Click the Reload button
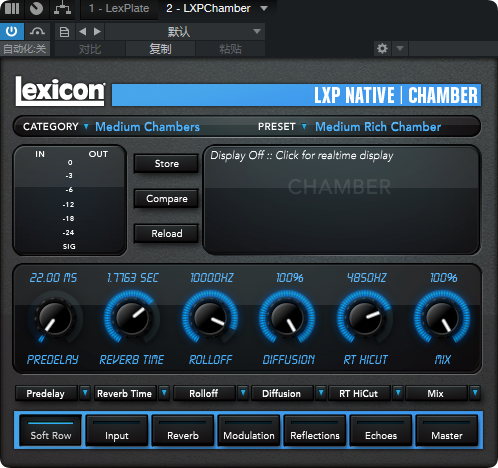This screenshot has height=468, width=498. click(166, 233)
